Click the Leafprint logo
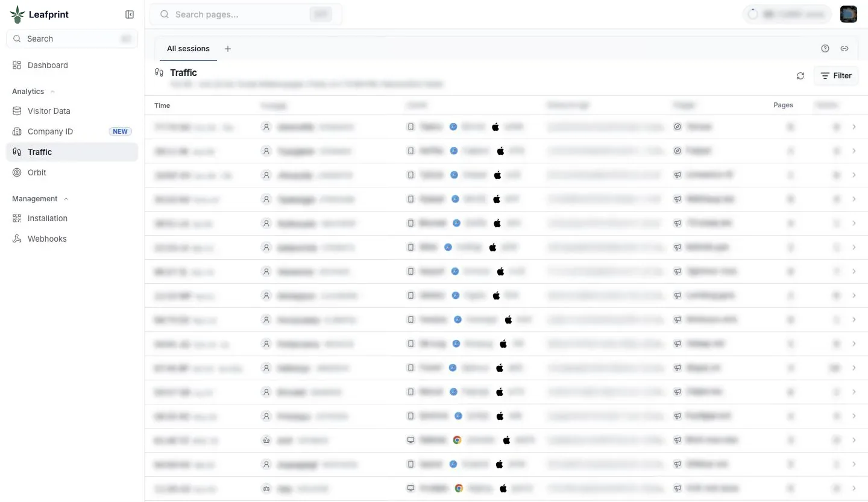 click(x=39, y=14)
